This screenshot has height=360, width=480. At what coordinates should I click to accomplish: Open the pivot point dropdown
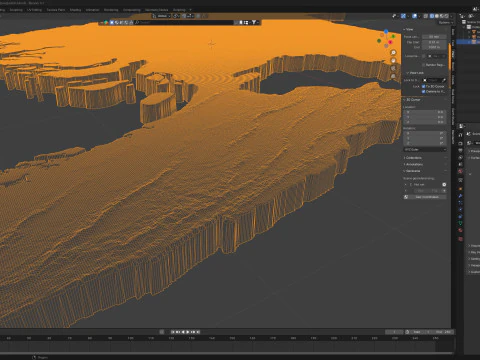click(x=176, y=16)
